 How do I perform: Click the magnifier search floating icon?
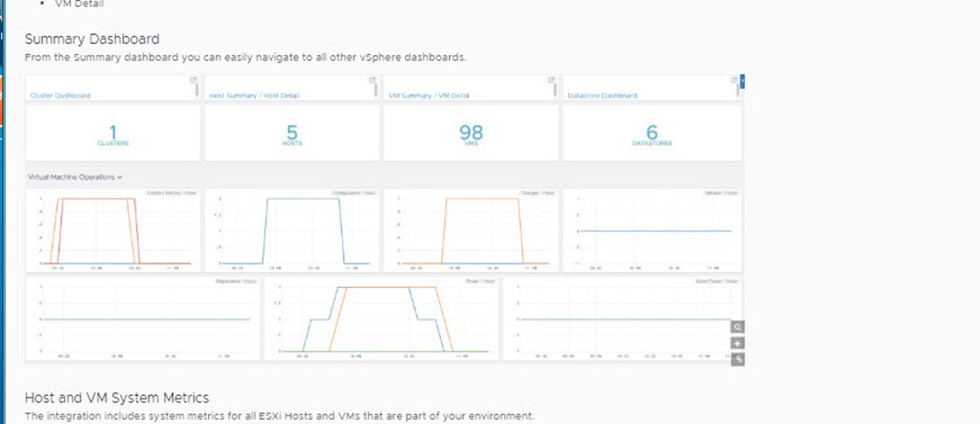(x=737, y=328)
